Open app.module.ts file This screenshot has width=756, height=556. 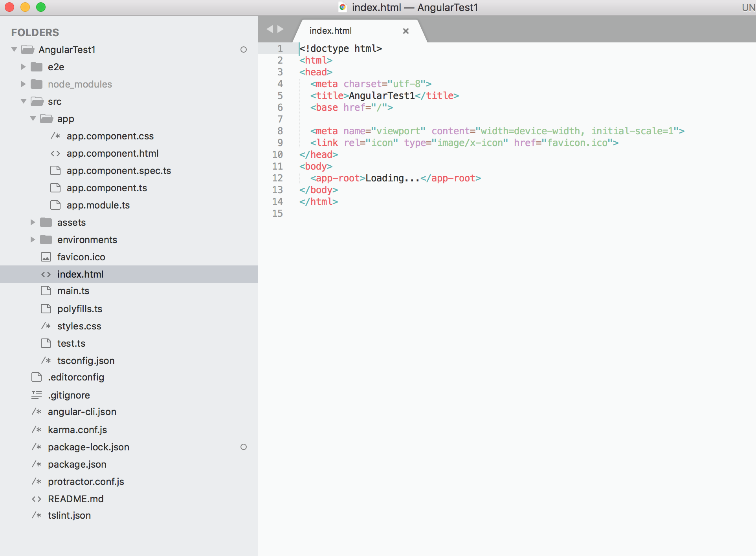pos(98,205)
